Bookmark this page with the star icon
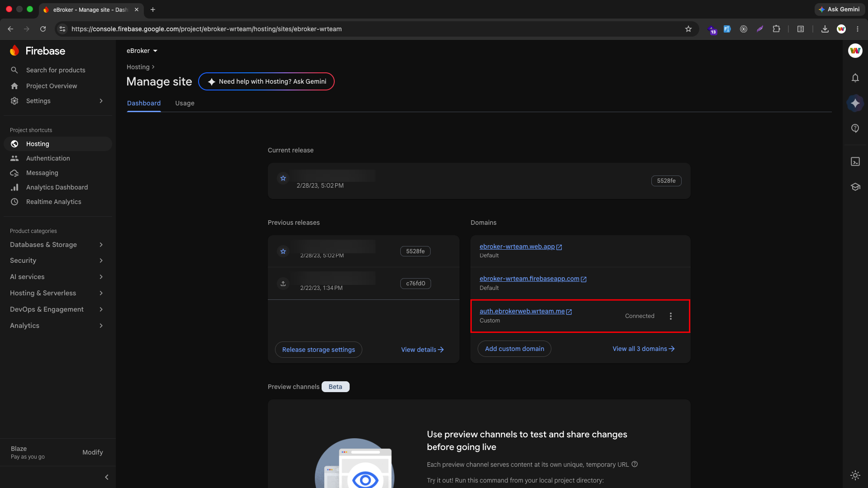This screenshot has height=488, width=868. tap(688, 29)
